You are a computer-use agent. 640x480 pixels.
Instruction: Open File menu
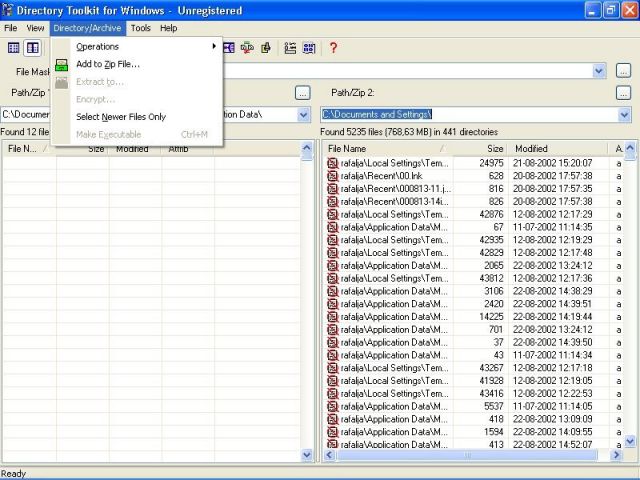point(11,28)
